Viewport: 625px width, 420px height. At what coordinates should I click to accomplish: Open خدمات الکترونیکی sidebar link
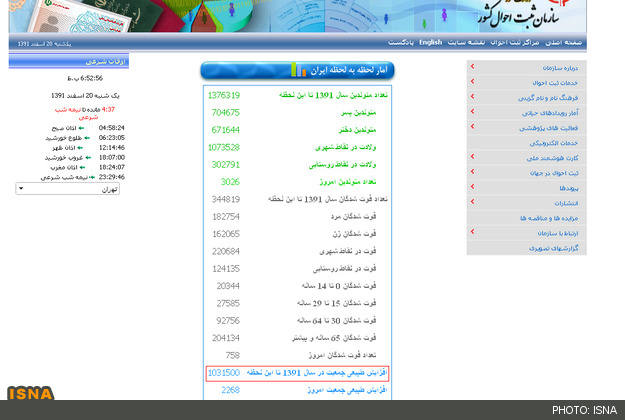(x=554, y=143)
